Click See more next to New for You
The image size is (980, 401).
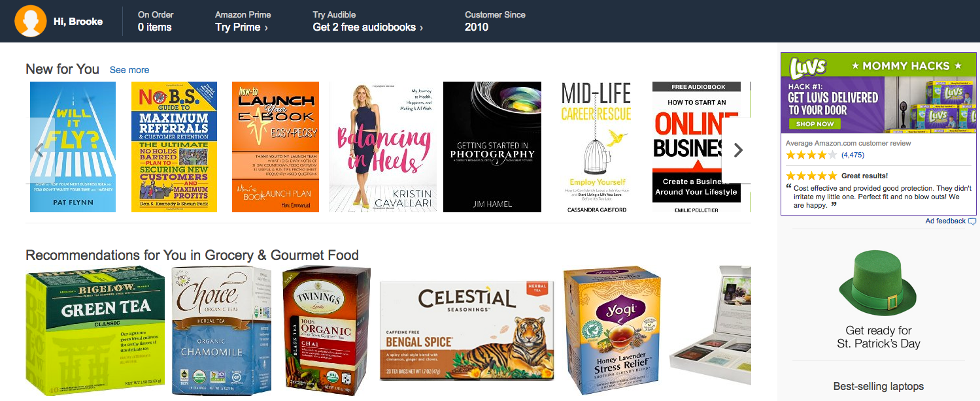point(129,70)
